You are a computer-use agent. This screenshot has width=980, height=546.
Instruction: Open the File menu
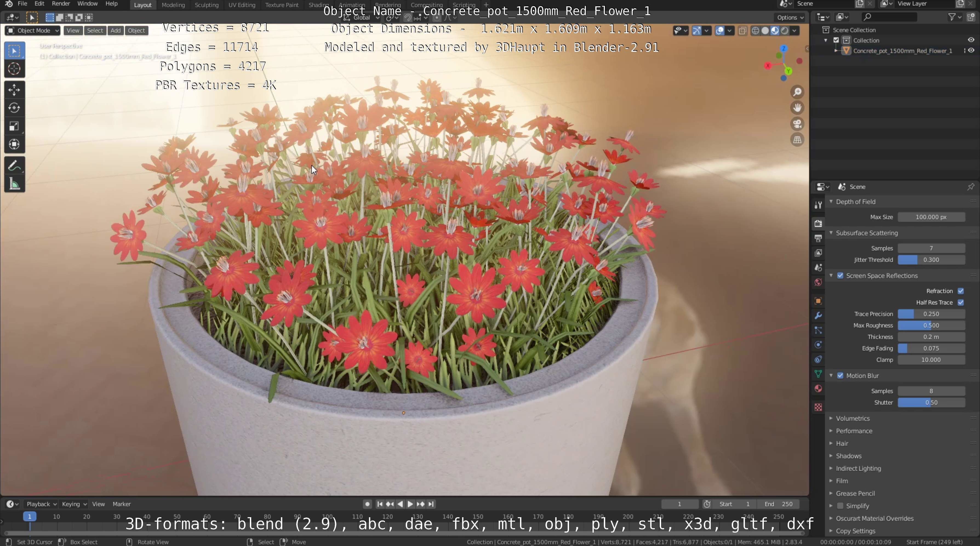click(x=22, y=4)
